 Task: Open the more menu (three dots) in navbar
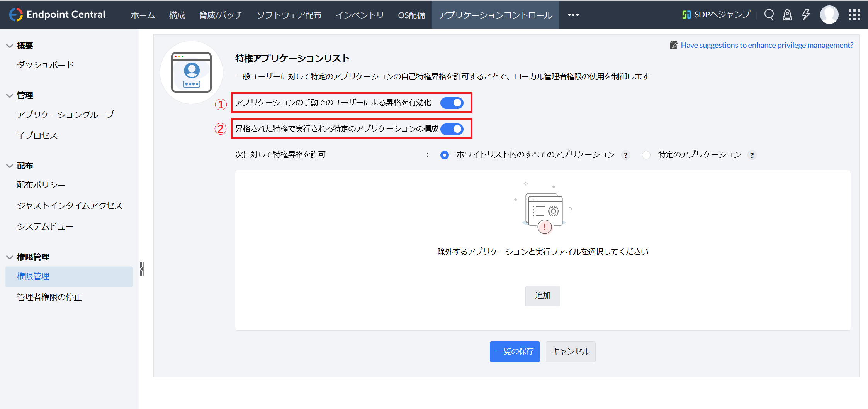[573, 15]
